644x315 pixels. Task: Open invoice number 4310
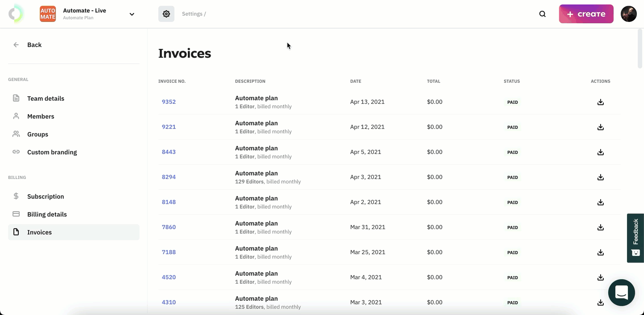pos(169,302)
